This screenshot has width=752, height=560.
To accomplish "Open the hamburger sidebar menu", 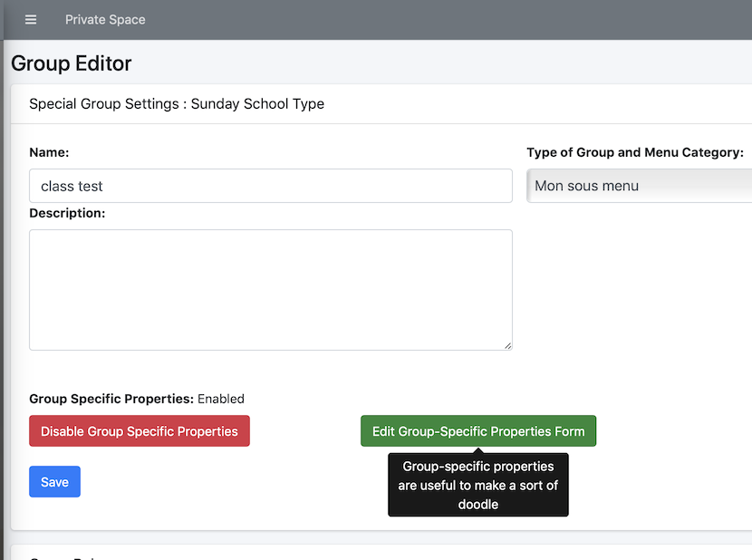I will tap(31, 20).
